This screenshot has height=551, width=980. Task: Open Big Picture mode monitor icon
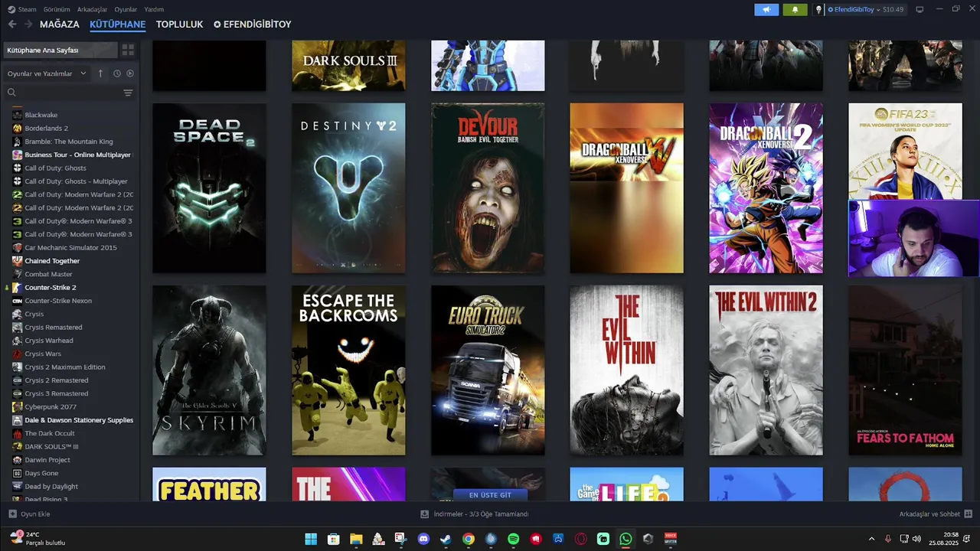tap(920, 9)
